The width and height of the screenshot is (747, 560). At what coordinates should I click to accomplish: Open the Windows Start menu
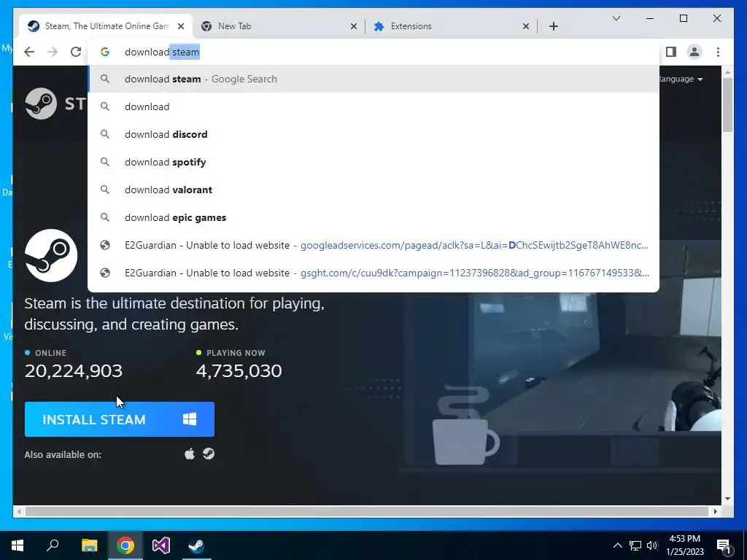tap(18, 545)
